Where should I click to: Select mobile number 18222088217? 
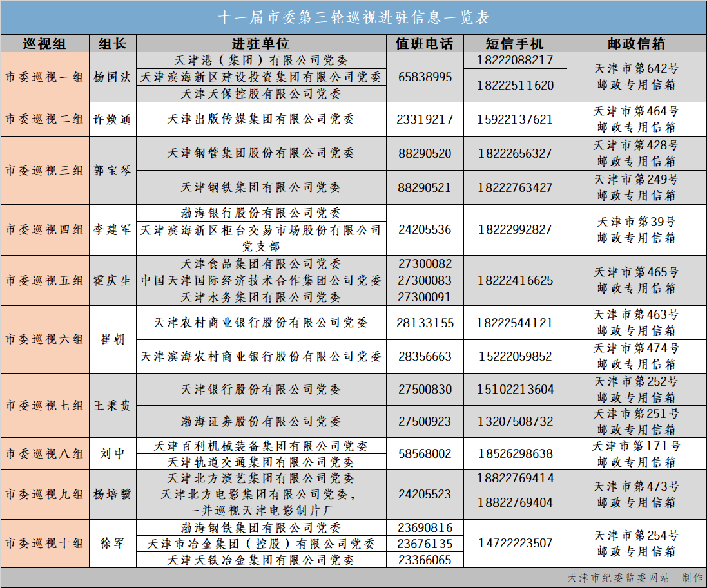[x=515, y=61]
